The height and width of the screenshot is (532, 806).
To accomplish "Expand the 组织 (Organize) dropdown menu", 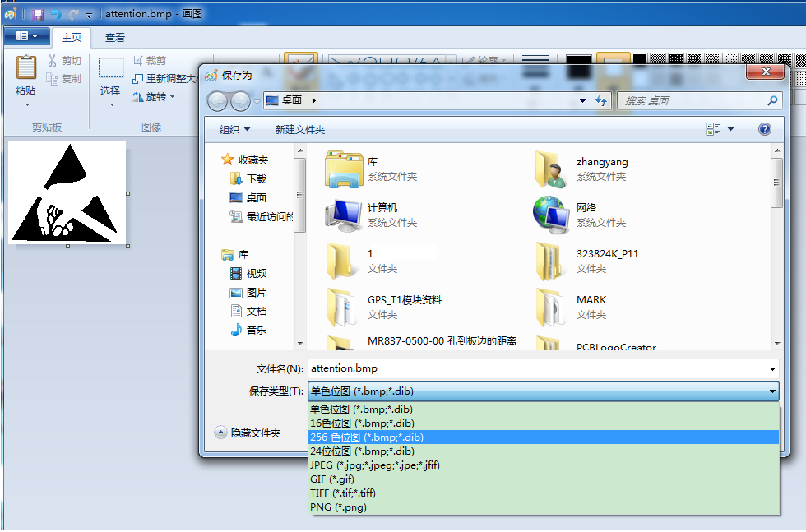I will pos(234,130).
